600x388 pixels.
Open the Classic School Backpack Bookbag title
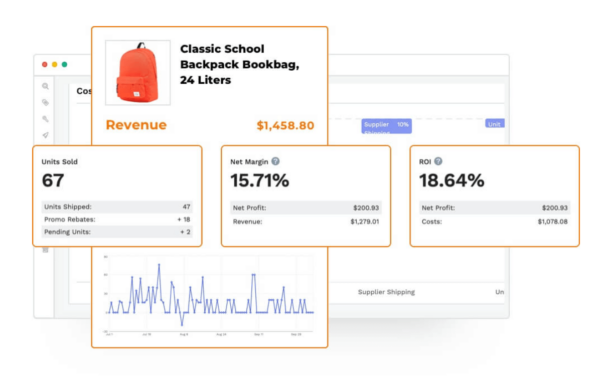click(x=240, y=64)
